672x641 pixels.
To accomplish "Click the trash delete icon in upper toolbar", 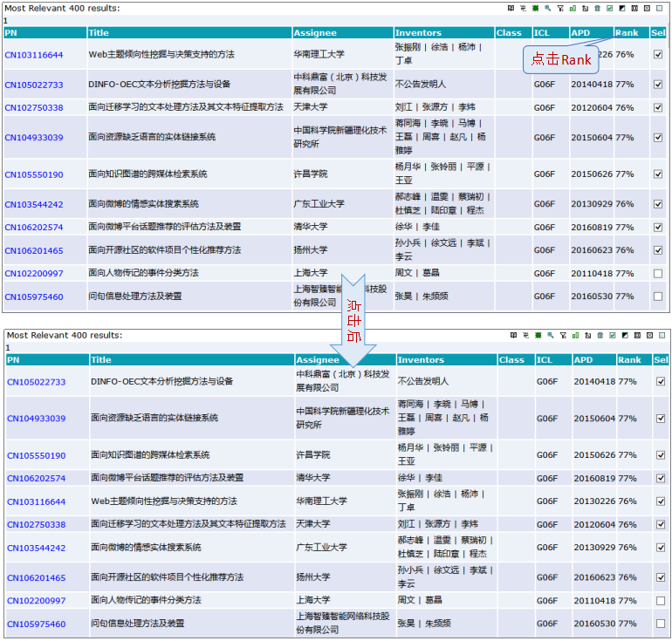I will click(x=597, y=9).
